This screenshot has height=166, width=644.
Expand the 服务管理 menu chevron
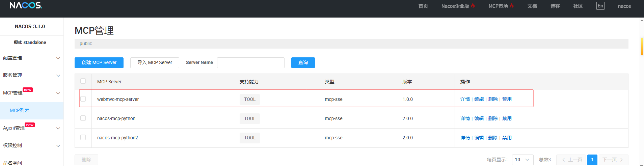pyautogui.click(x=58, y=76)
